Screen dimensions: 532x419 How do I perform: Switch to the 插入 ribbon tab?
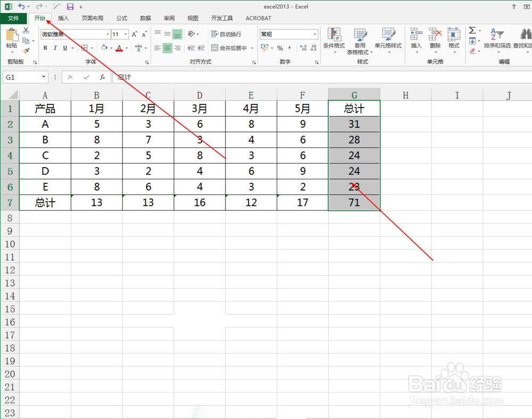point(63,18)
